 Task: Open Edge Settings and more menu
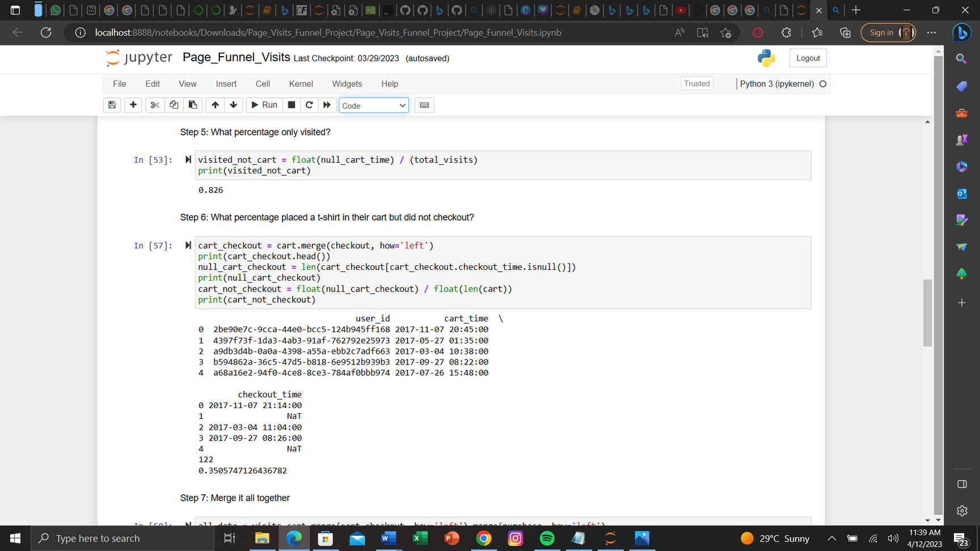pos(931,33)
